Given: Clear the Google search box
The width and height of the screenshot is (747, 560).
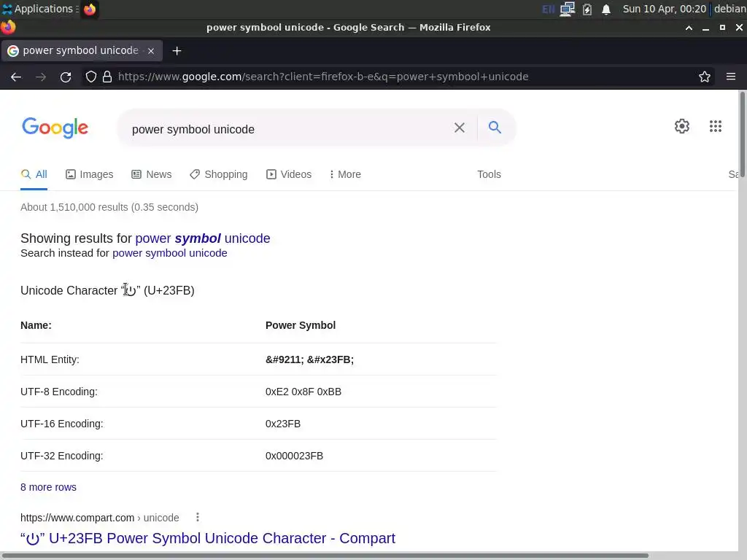Looking at the screenshot, I should (460, 128).
